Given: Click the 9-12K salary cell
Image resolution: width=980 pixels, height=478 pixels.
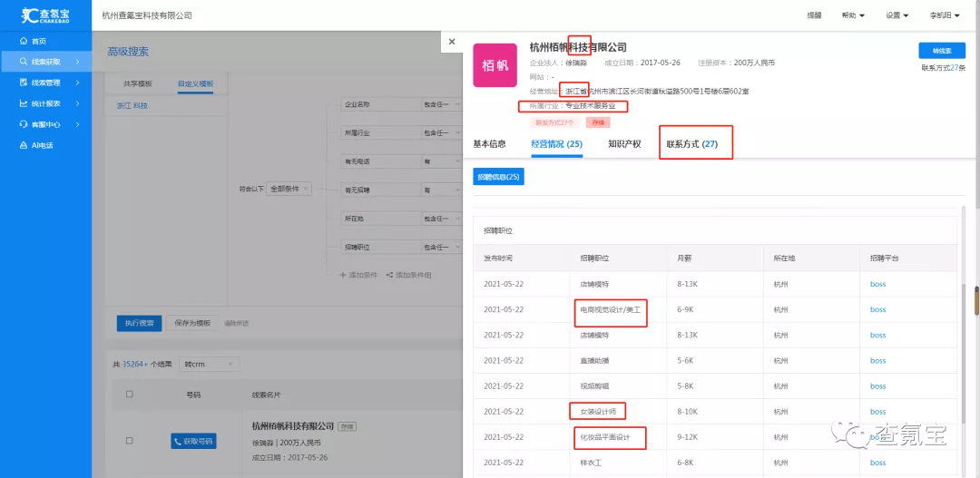Looking at the screenshot, I should point(688,437).
